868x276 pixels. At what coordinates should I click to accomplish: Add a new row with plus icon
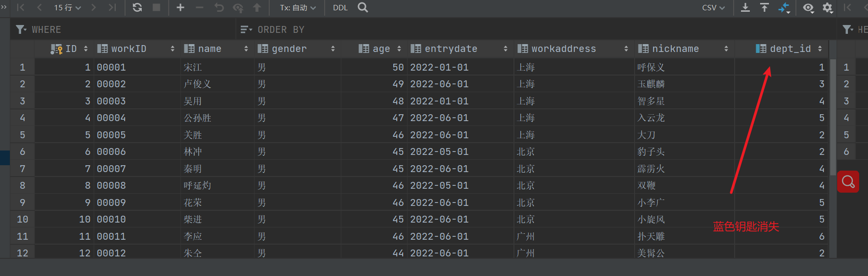click(x=180, y=7)
